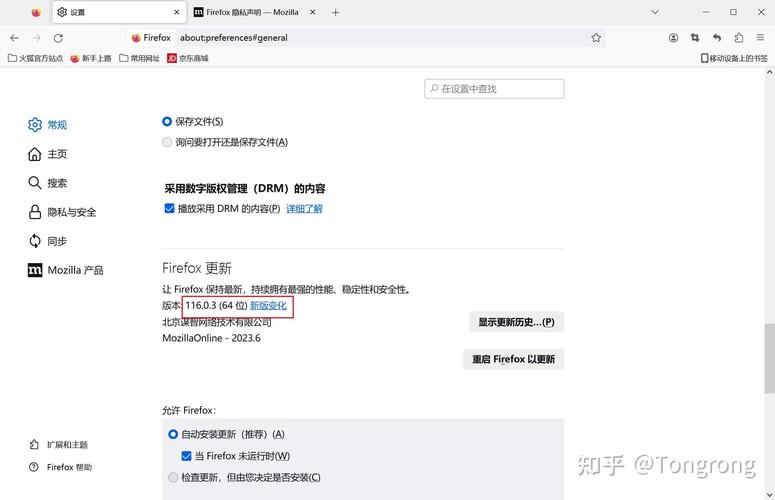This screenshot has height=500, width=775.
Task: Close the Firefox 隐私声明 tab
Action: [312, 12]
